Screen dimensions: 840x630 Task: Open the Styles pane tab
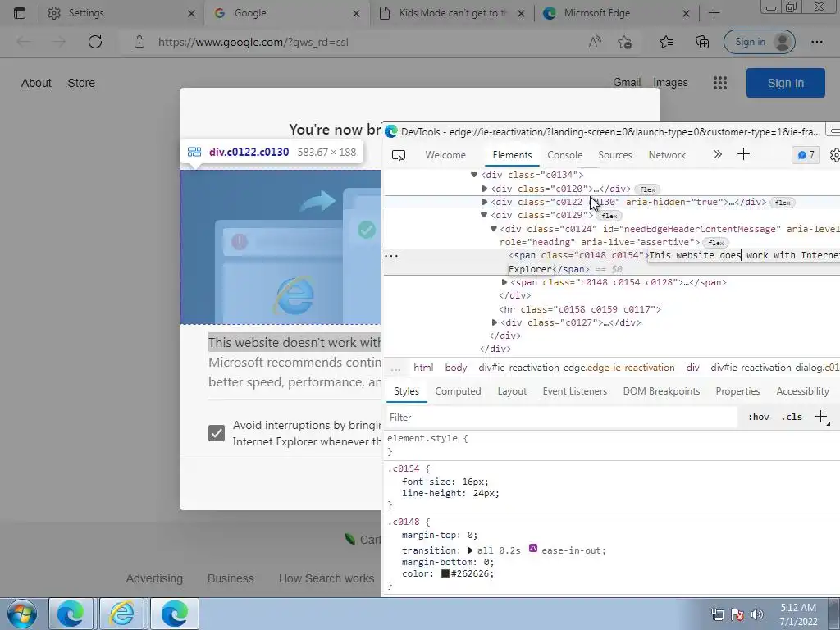point(406,391)
